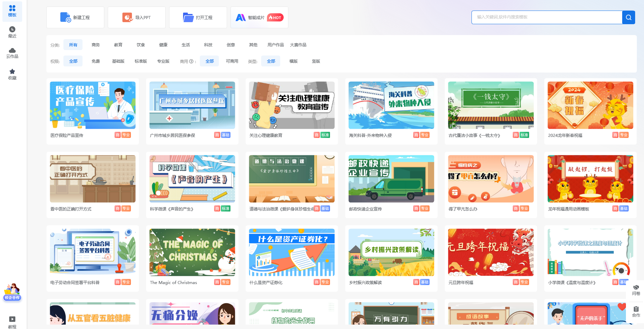
Task: Open the 一钱太守 story template thumbnail
Action: click(491, 105)
